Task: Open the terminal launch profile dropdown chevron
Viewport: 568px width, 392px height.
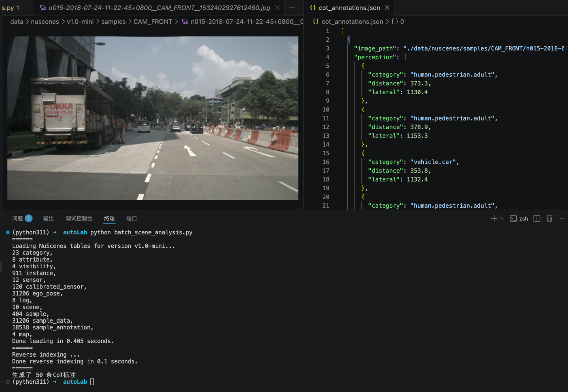Action: [502, 218]
